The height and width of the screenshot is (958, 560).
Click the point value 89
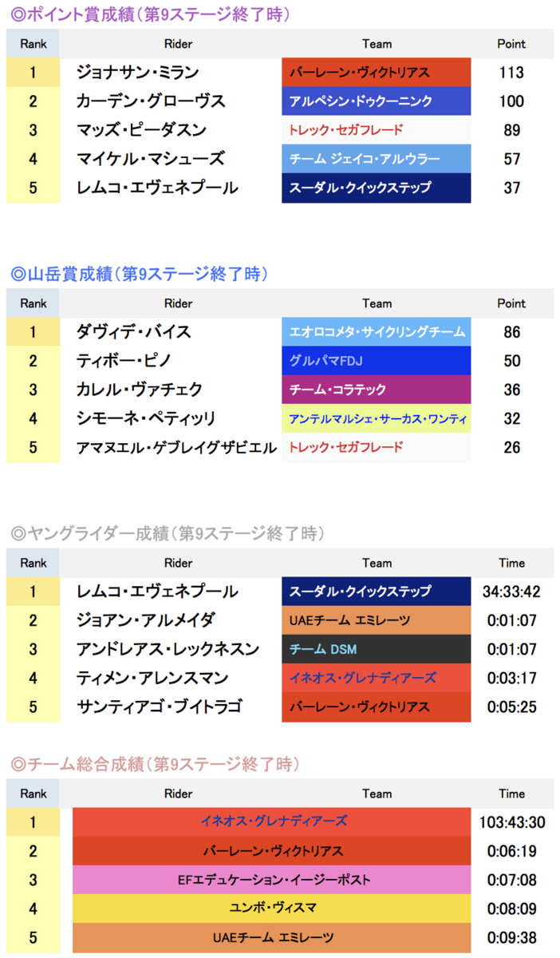511,130
